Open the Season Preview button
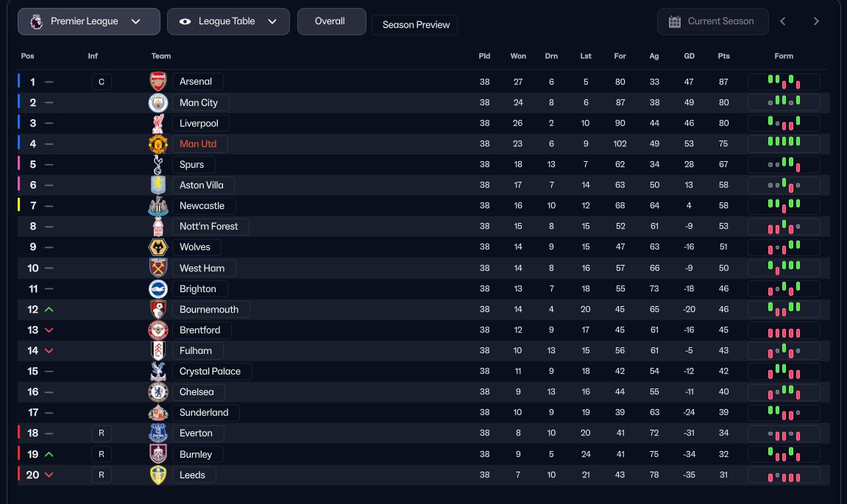847x504 pixels. (416, 25)
